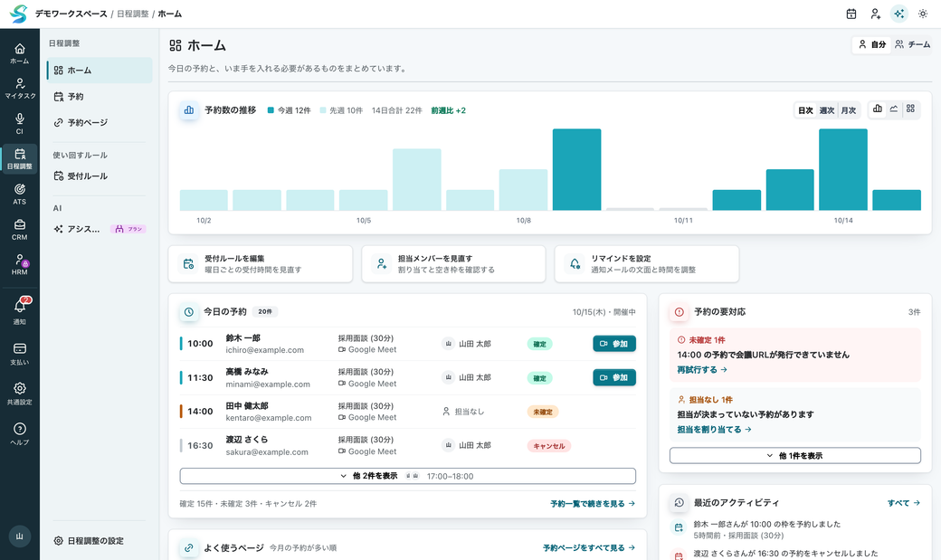
Task: Click the app logo in the header
Action: tap(19, 14)
